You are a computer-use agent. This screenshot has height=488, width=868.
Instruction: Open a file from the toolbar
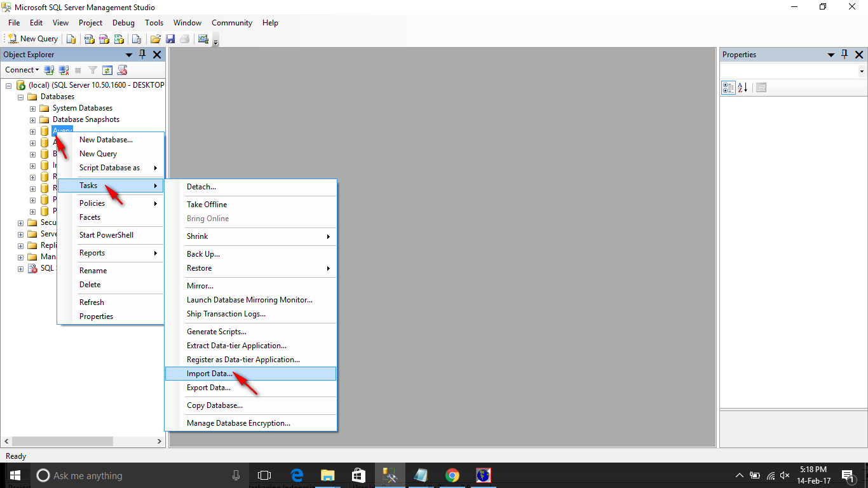(155, 39)
